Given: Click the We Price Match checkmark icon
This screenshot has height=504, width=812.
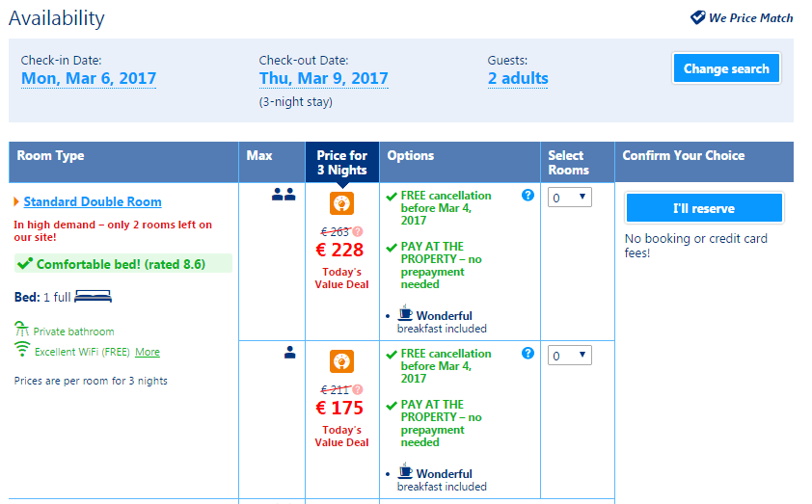Looking at the screenshot, I should 698,17.
